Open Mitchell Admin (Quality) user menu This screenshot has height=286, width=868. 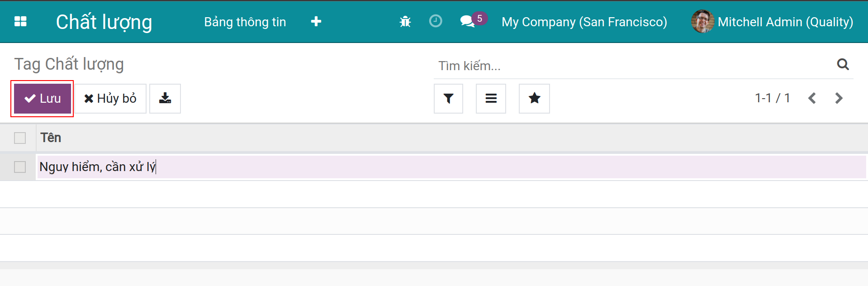point(785,22)
